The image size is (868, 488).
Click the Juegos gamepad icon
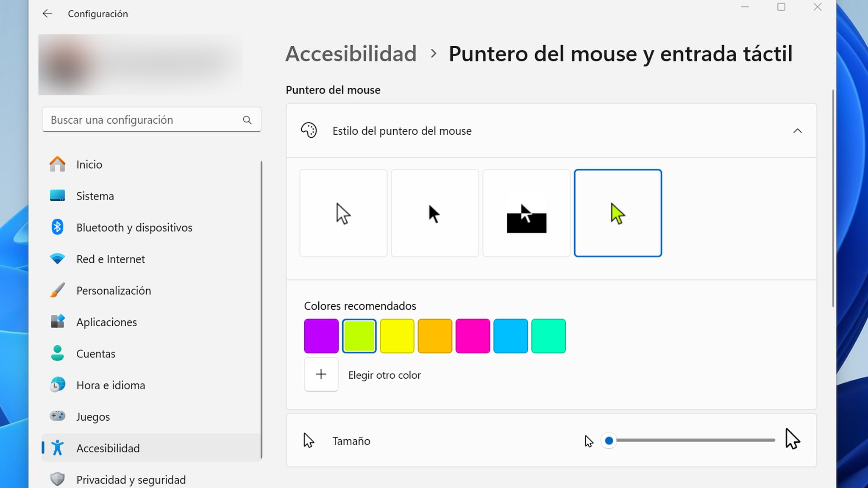[58, 416]
